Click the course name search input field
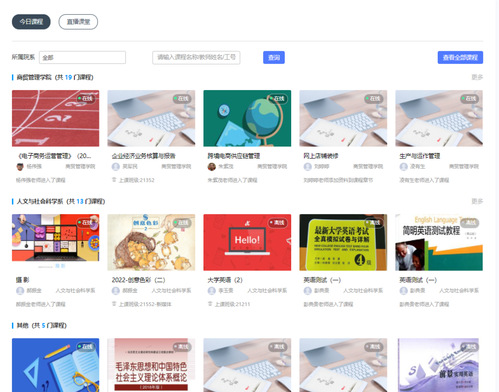Viewport: 499px width, 392px height. click(x=196, y=57)
